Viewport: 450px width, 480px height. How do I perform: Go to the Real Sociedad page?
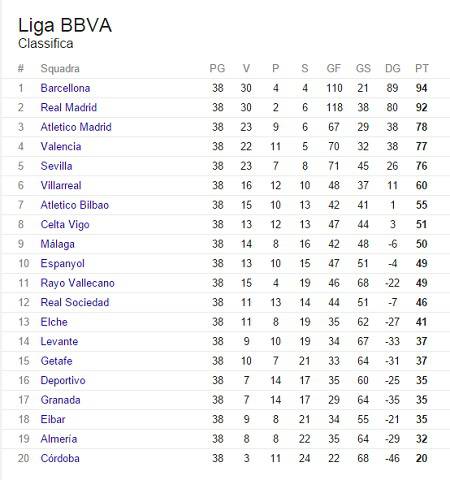(x=75, y=303)
